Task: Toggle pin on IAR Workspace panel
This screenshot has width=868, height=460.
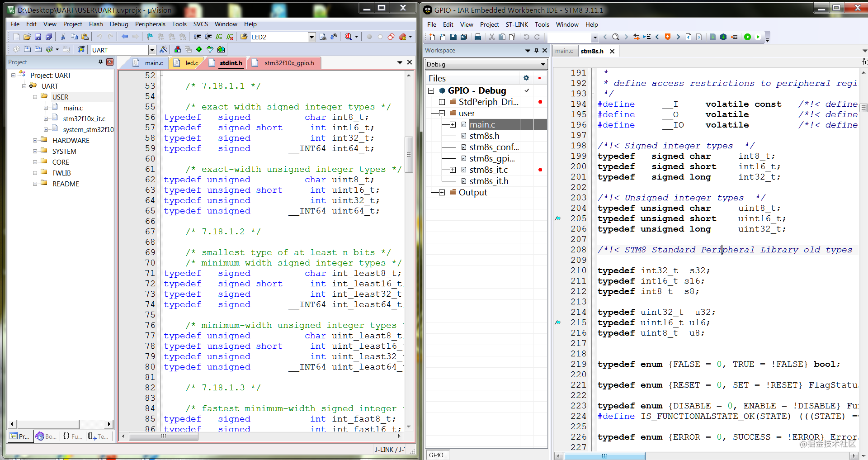Action: (x=536, y=51)
